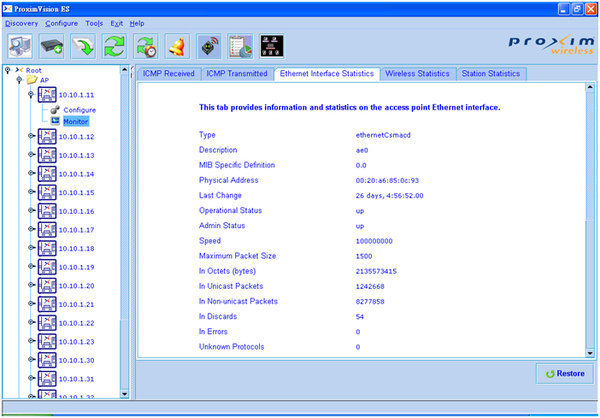This screenshot has width=600, height=418.
Task: Click tree panel scroll down arrow
Action: tap(124, 394)
